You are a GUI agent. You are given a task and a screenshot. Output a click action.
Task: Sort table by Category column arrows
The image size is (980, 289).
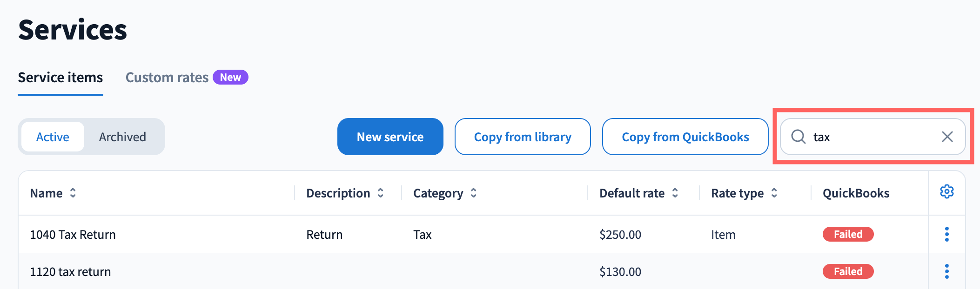tap(473, 193)
